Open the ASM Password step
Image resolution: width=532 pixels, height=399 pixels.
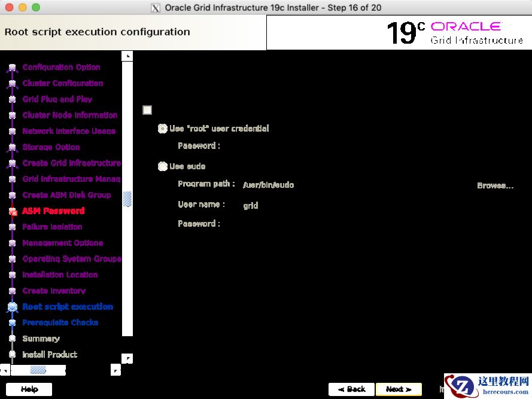tap(53, 211)
